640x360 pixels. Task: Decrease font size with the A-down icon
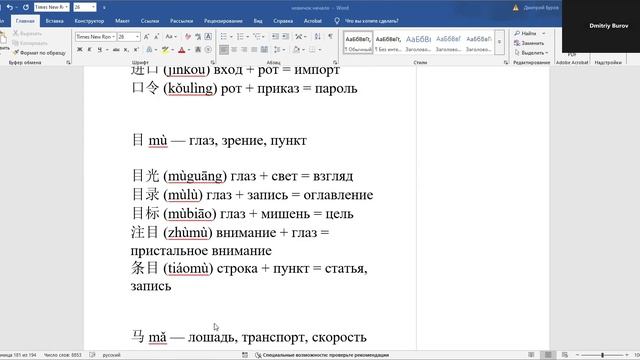pyautogui.click(x=156, y=37)
